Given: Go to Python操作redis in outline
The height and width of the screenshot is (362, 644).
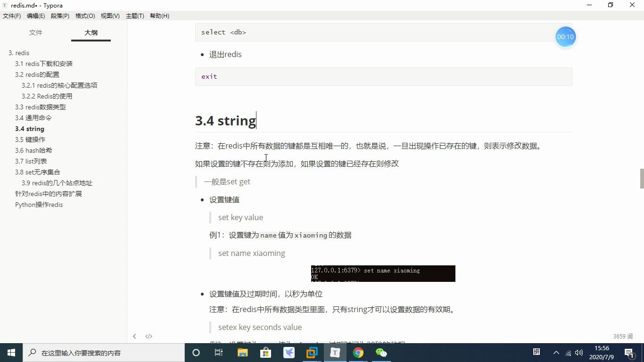Looking at the screenshot, I should [39, 205].
